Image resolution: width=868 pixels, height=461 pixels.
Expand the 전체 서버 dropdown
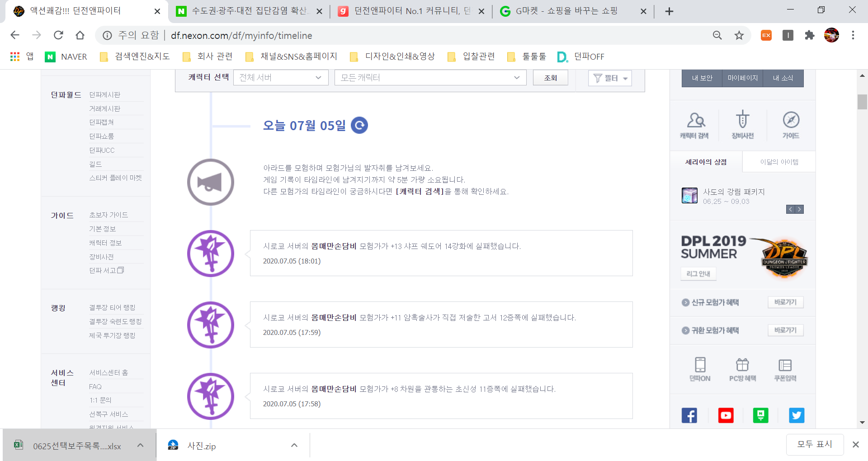281,78
